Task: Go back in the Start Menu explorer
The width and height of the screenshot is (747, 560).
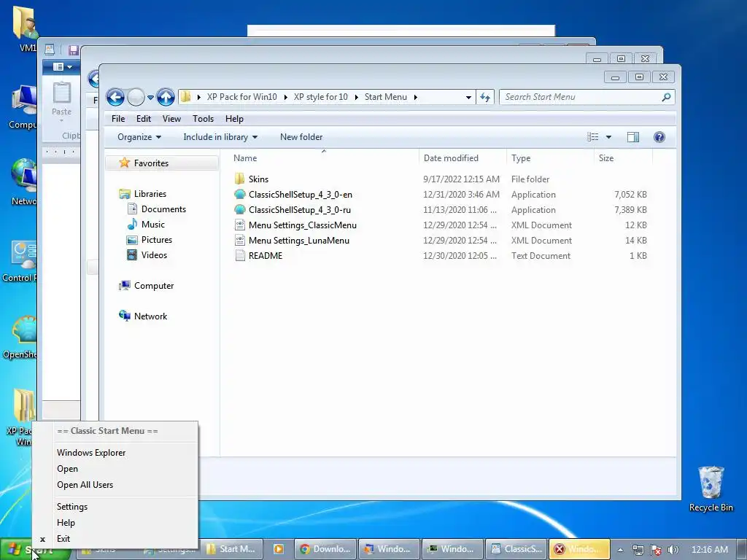Action: click(115, 97)
